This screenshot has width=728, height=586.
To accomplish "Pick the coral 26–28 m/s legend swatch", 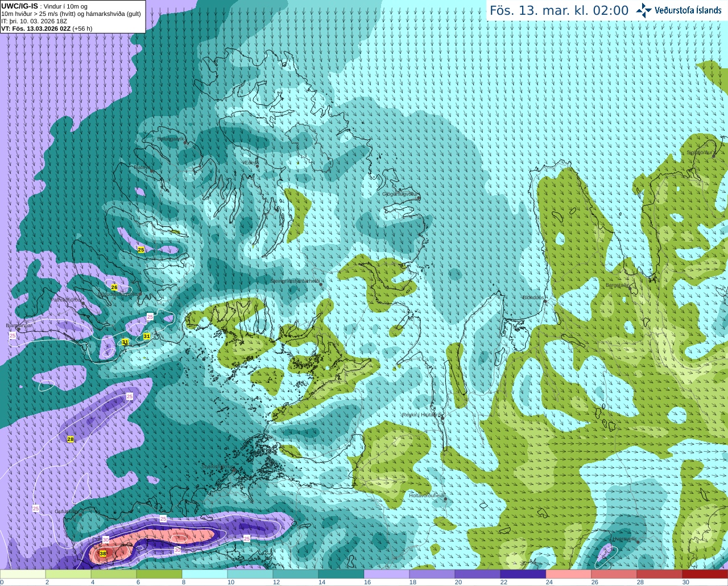I will coord(614,574).
